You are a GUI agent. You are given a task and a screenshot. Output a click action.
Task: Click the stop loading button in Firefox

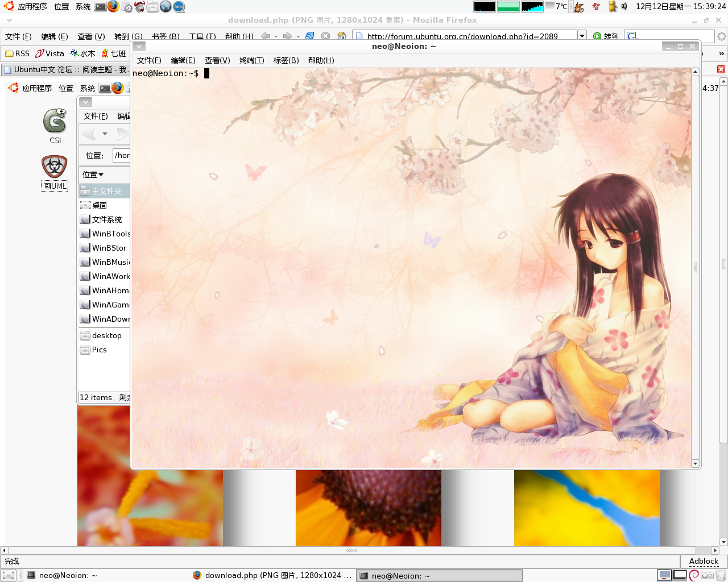click(x=325, y=36)
